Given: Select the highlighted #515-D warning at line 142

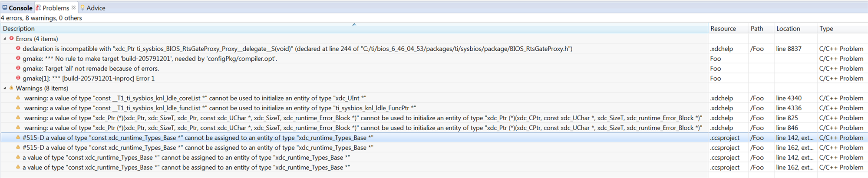Looking at the screenshot, I should click(198, 138).
